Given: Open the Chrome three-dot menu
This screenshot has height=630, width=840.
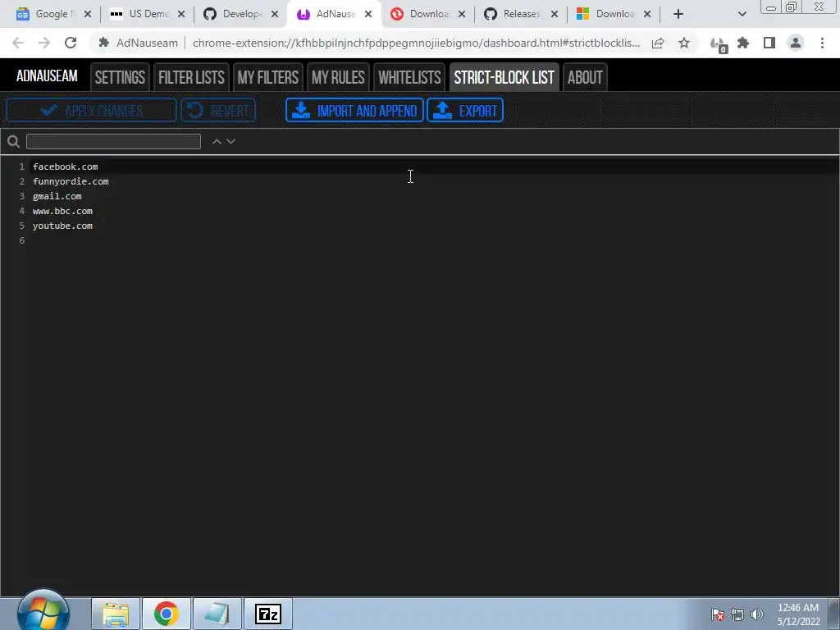Looking at the screenshot, I should (x=822, y=43).
